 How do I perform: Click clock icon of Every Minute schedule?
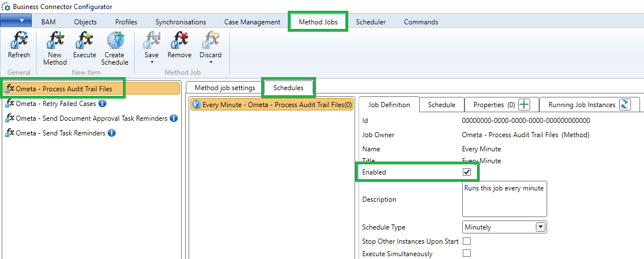(x=197, y=105)
